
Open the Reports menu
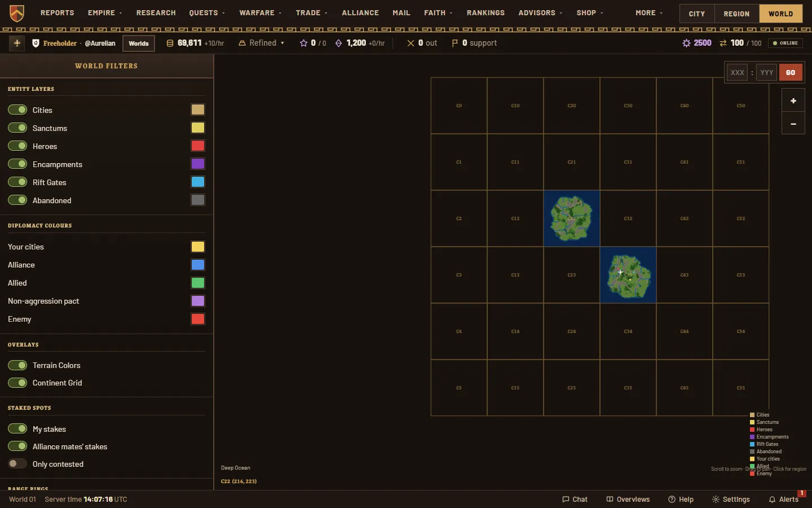coord(57,12)
